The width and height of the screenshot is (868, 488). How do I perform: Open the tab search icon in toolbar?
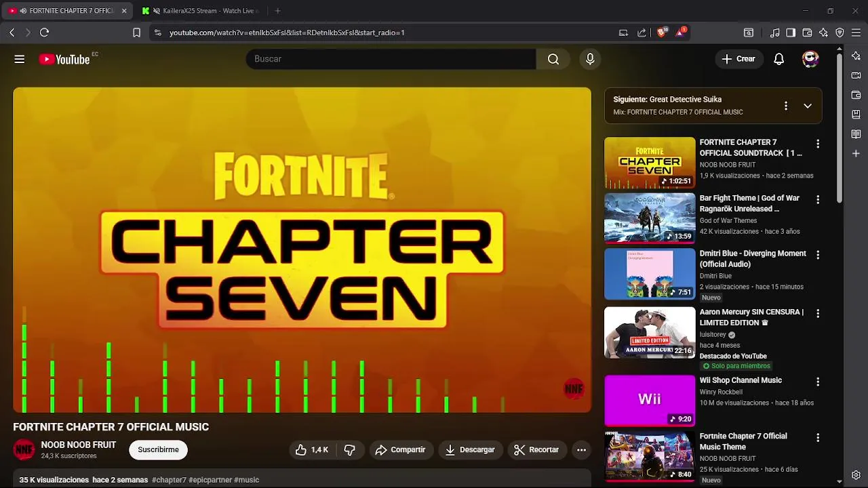[x=749, y=33]
